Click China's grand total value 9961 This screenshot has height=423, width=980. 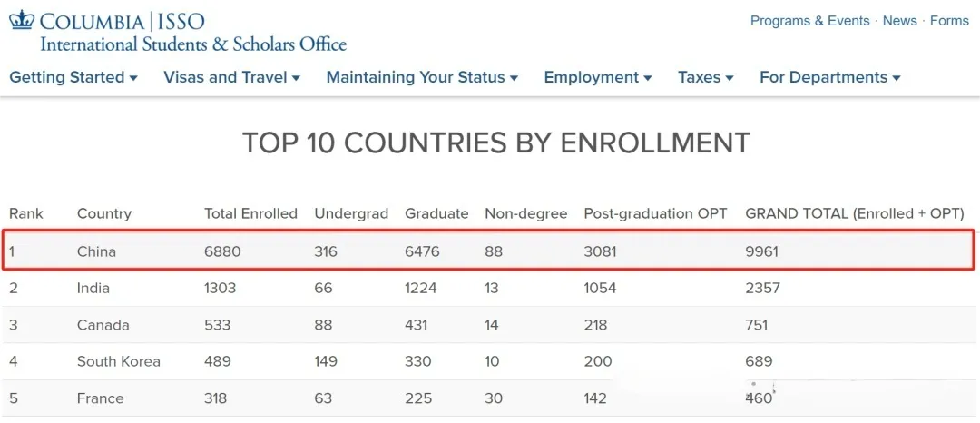(761, 251)
